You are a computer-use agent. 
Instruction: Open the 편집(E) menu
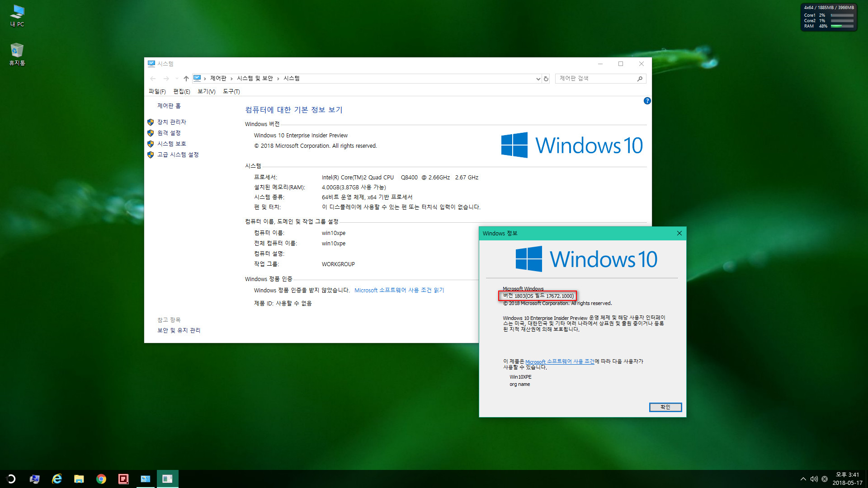(x=182, y=91)
